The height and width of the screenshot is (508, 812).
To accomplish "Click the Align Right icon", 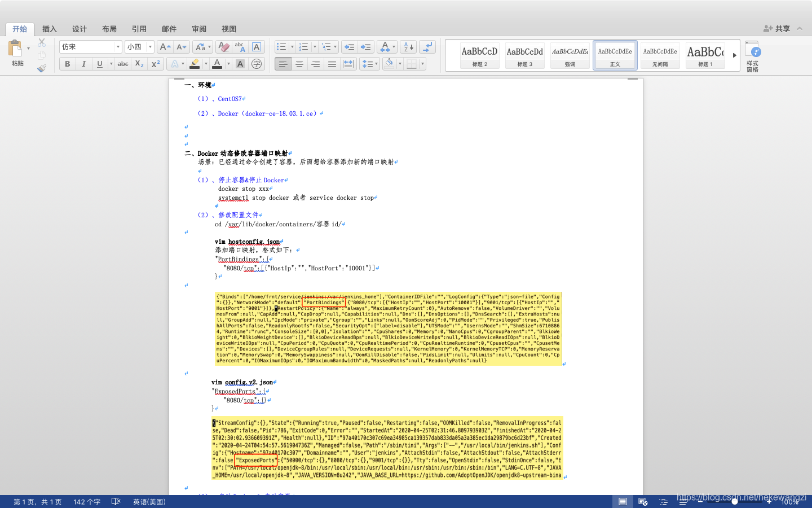I will (316, 64).
